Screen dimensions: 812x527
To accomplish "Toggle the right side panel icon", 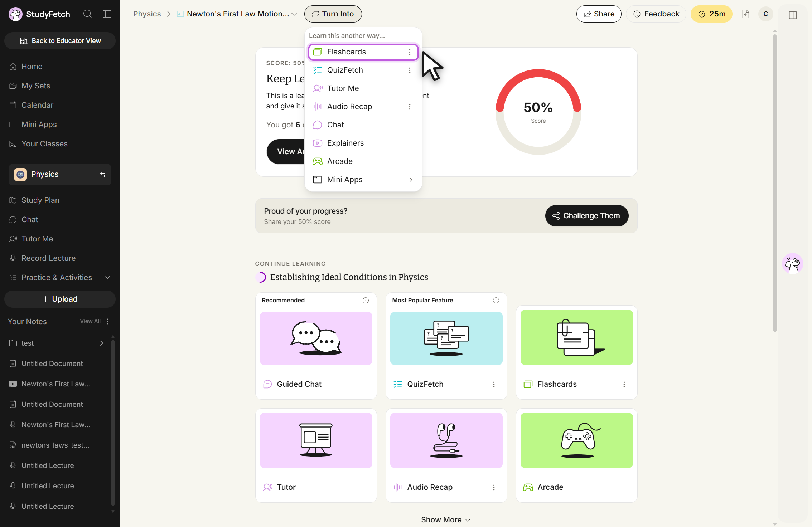I will point(793,15).
